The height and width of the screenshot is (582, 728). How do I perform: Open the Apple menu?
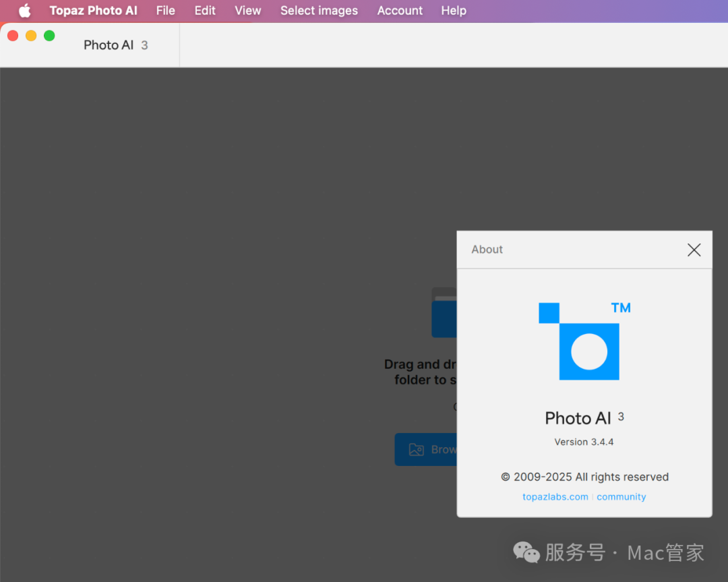click(x=24, y=11)
